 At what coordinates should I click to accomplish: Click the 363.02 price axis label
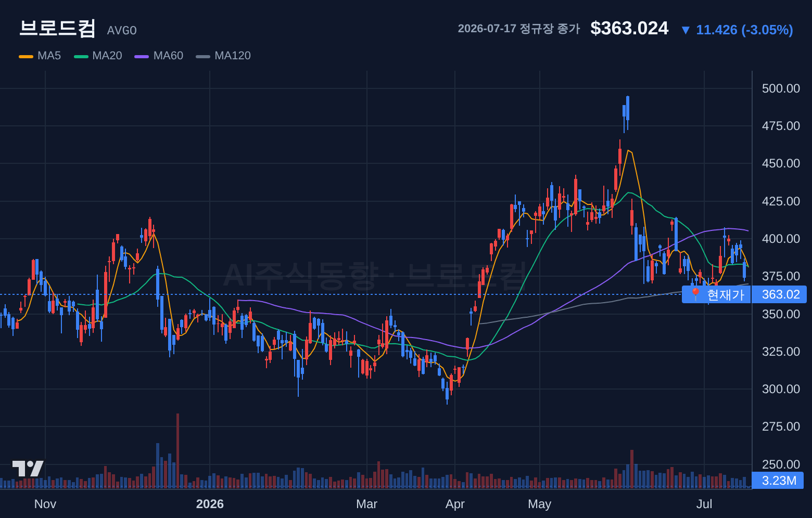point(780,294)
